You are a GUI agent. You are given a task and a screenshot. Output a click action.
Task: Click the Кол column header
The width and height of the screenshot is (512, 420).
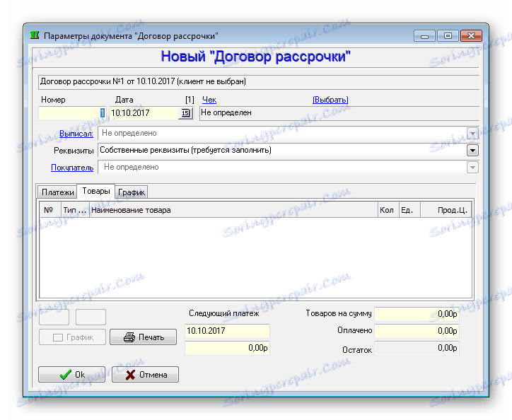(388, 210)
